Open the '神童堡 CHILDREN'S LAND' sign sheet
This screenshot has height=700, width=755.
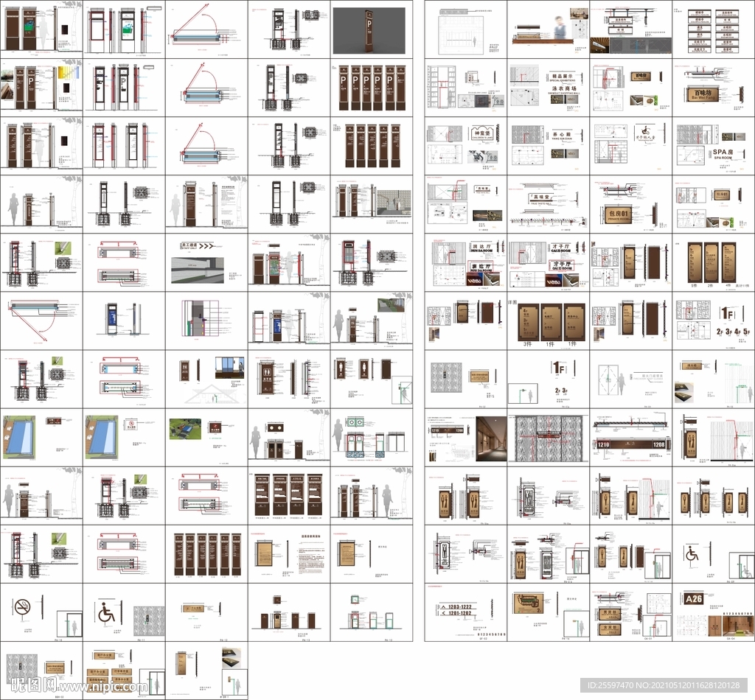(x=466, y=146)
